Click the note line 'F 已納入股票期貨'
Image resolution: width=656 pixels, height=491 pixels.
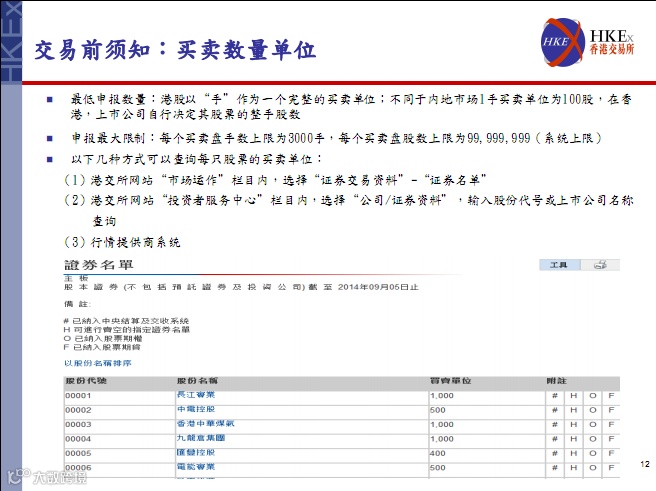[x=102, y=347]
